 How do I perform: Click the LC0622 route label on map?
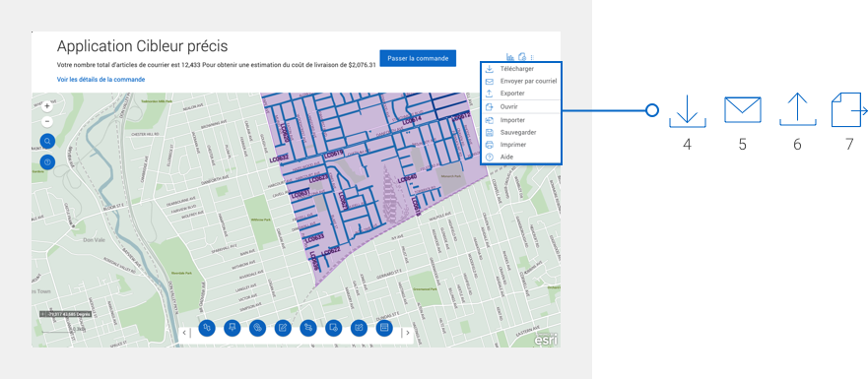pyautogui.click(x=330, y=251)
